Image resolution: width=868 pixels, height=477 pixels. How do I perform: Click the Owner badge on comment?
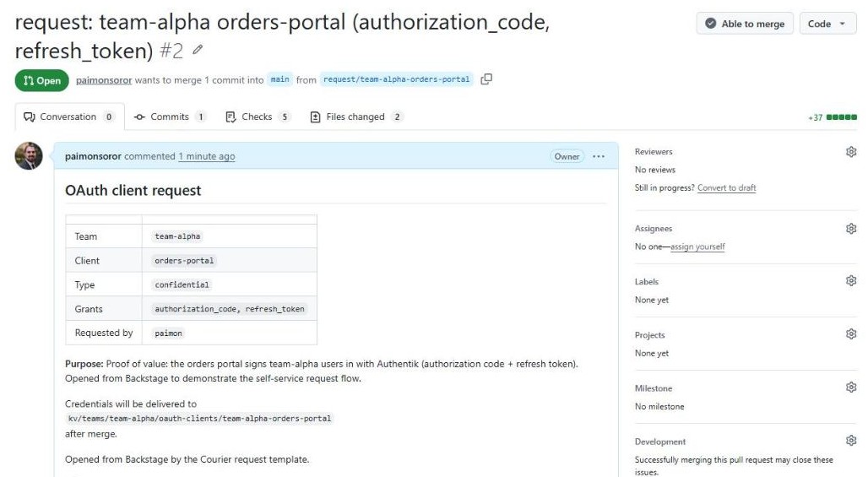click(567, 156)
